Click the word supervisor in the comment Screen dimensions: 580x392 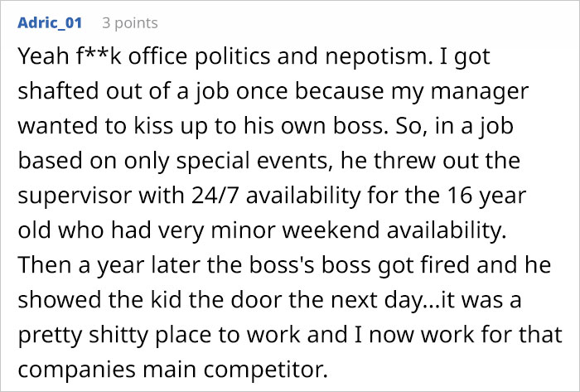75,196
